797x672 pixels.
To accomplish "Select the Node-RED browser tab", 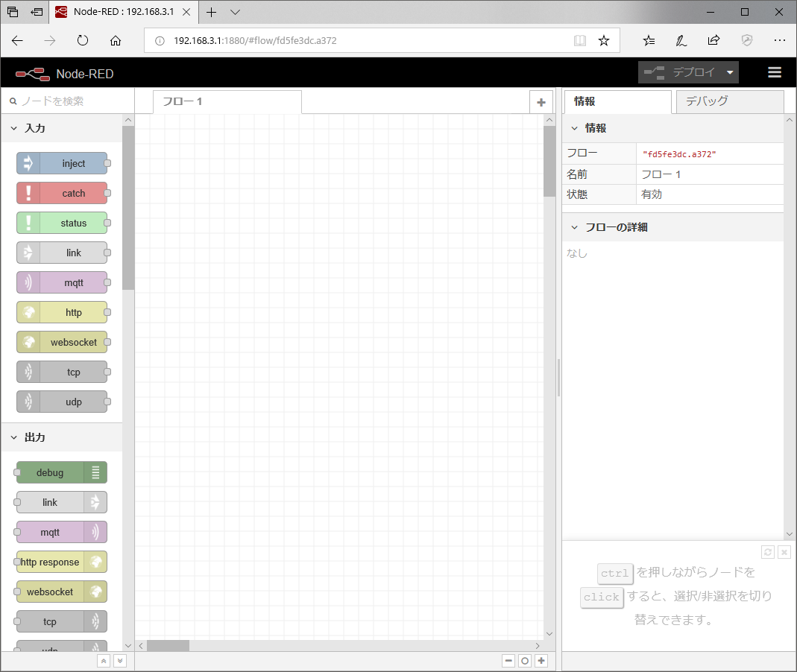I will click(123, 12).
